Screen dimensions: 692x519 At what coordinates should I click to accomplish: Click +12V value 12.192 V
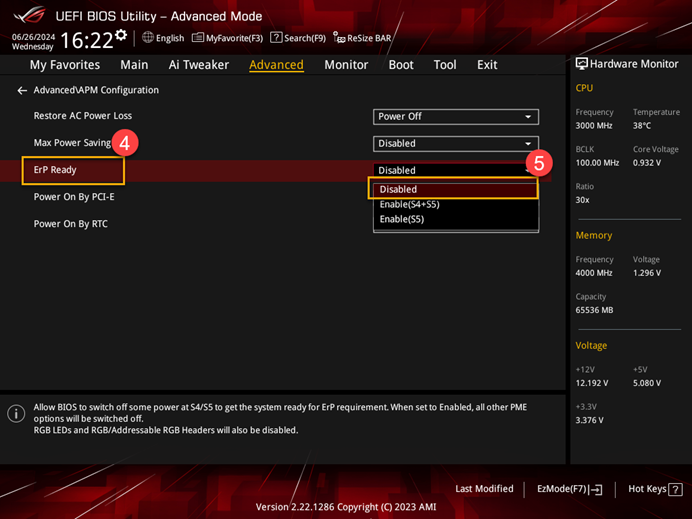point(591,383)
